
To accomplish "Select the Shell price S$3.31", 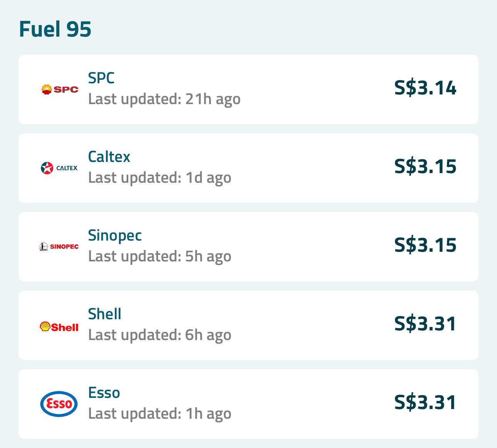I will click(x=425, y=324).
